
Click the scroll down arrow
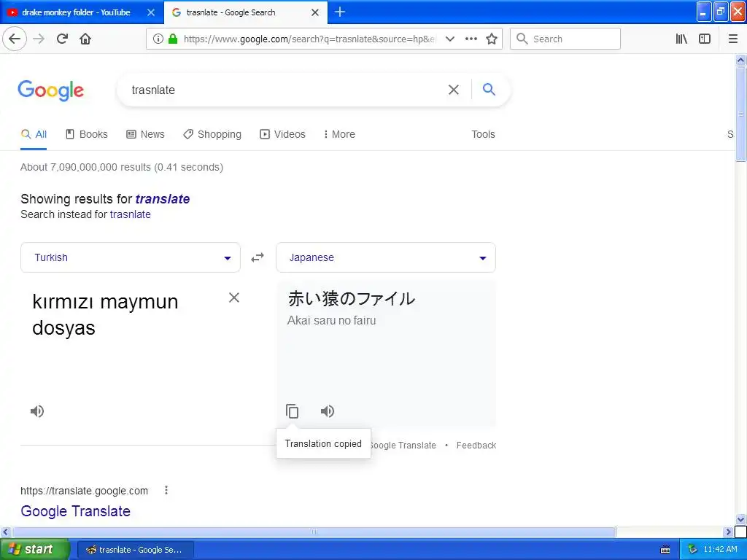click(x=741, y=519)
